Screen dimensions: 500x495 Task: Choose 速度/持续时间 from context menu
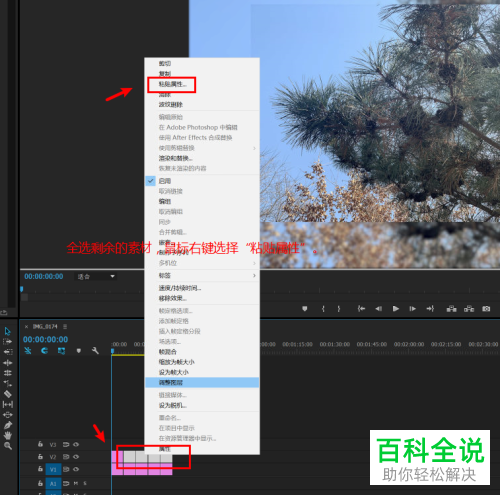(x=180, y=288)
